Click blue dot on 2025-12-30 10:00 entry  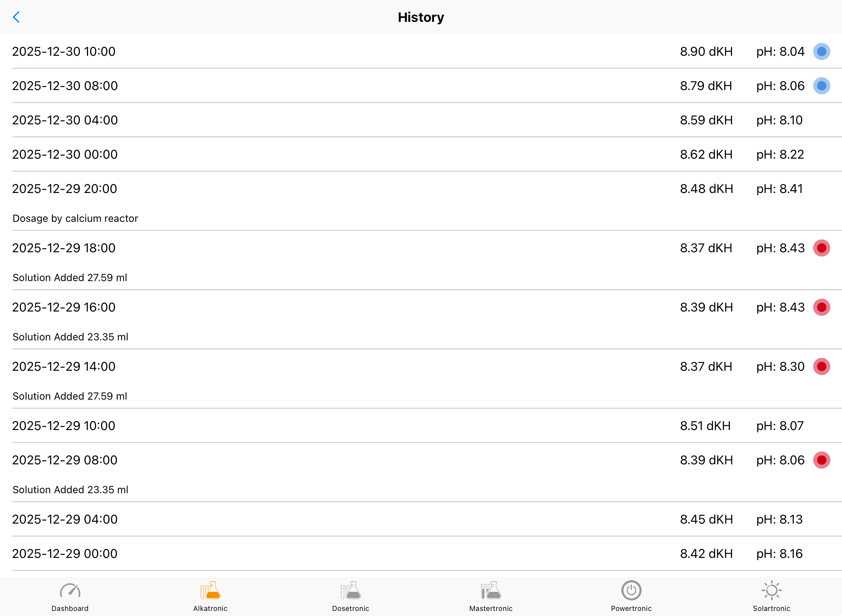[822, 51]
